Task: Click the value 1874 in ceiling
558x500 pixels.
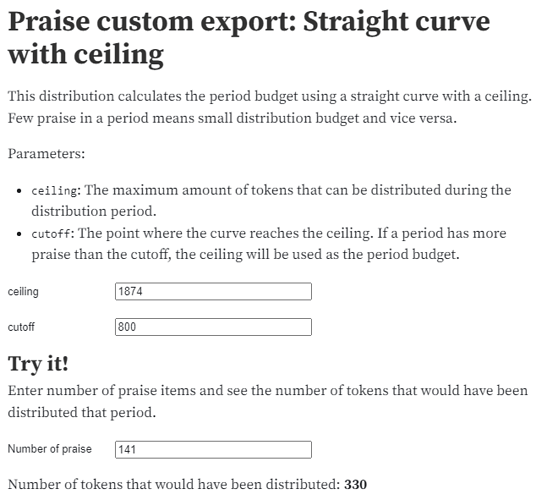Action: tap(130, 291)
